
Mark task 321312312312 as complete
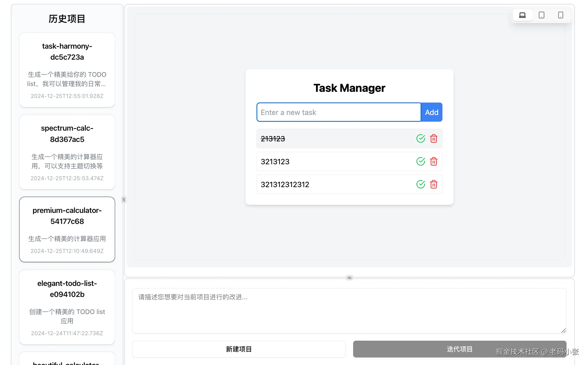pyautogui.click(x=420, y=185)
